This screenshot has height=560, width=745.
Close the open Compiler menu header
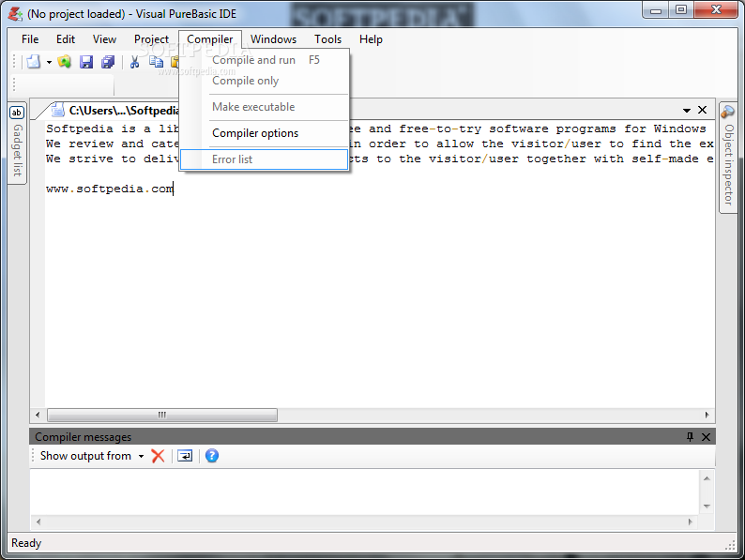pyautogui.click(x=210, y=39)
